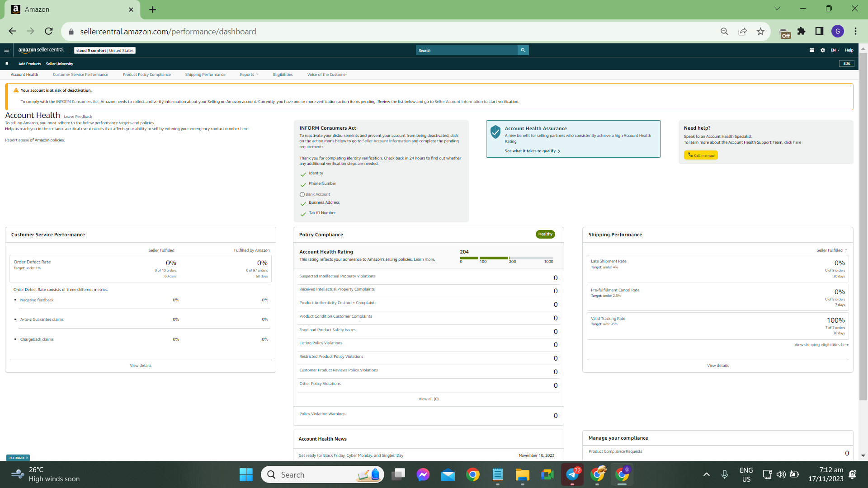This screenshot has height=488, width=868.
Task: Click the yellow Call me now button
Action: click(701, 155)
